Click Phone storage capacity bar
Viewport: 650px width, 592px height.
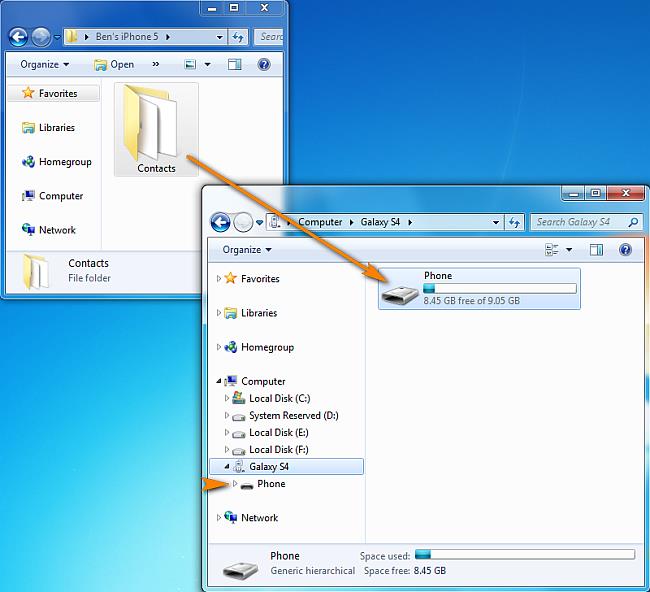point(500,289)
